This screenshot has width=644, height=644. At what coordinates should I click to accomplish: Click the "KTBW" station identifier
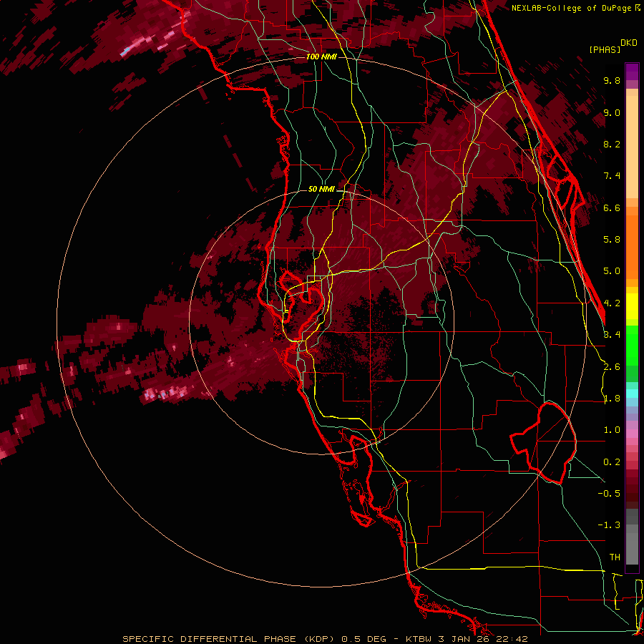(x=419, y=639)
